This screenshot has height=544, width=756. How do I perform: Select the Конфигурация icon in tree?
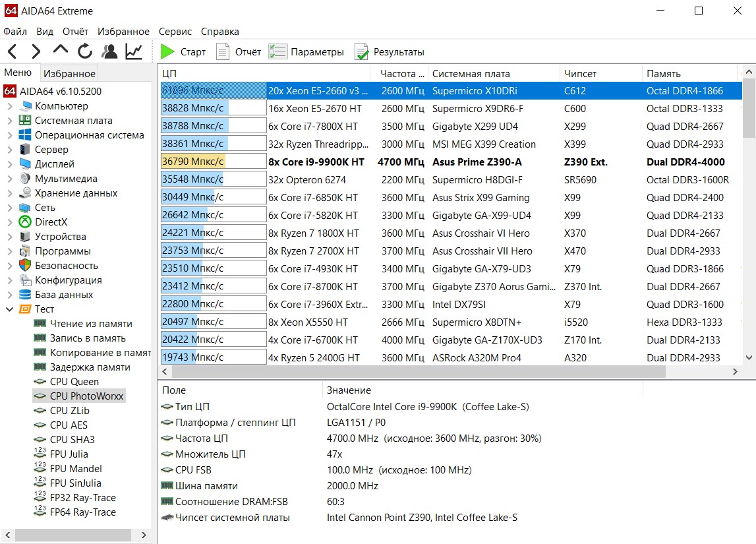pyautogui.click(x=24, y=280)
